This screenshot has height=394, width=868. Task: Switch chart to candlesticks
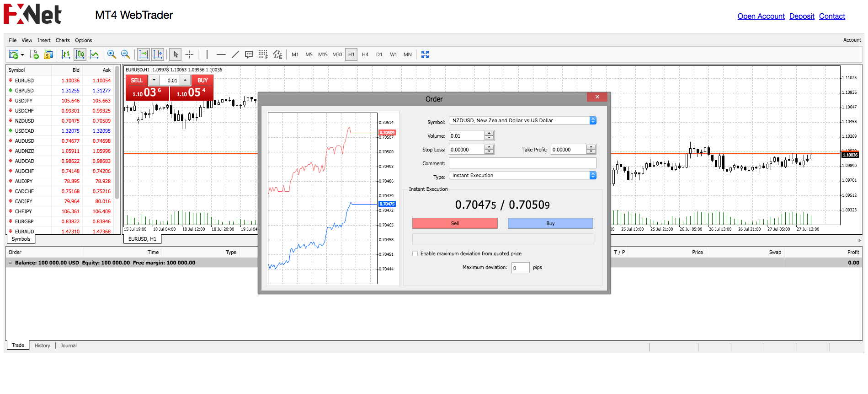click(80, 54)
